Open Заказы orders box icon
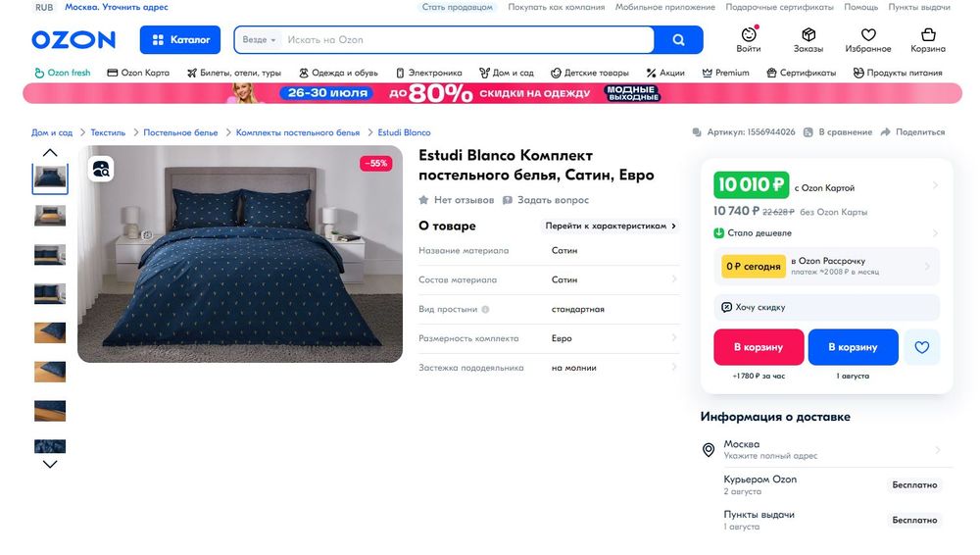The width and height of the screenshot is (980, 555). (808, 34)
